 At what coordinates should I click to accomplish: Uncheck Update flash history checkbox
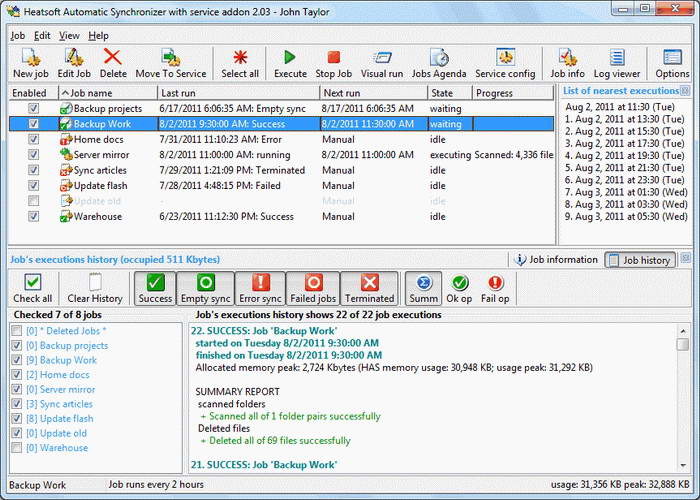pos(17,418)
